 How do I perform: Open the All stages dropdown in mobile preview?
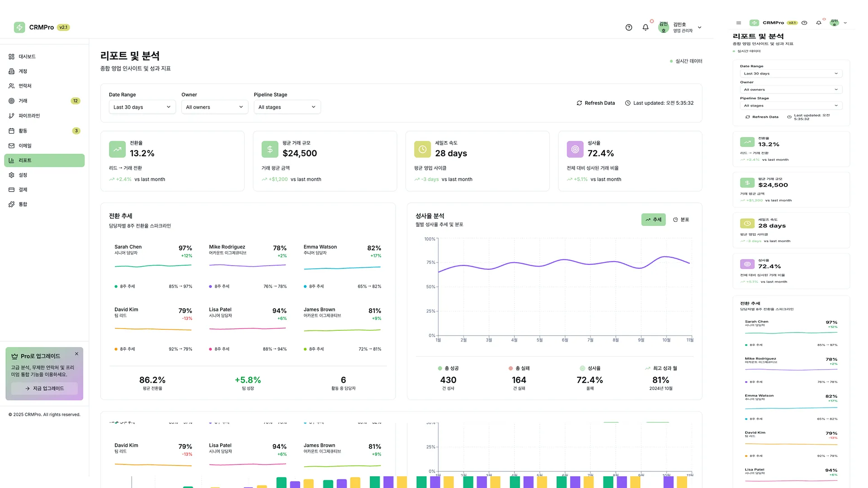(x=791, y=106)
